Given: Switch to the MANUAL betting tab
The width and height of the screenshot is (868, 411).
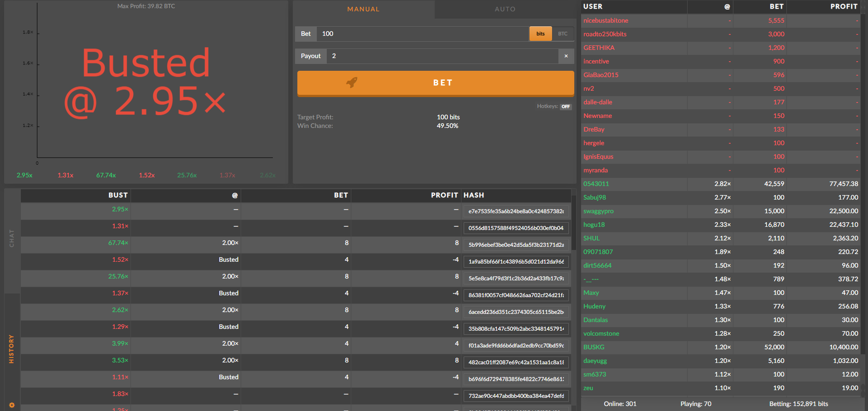Looking at the screenshot, I should [x=364, y=9].
